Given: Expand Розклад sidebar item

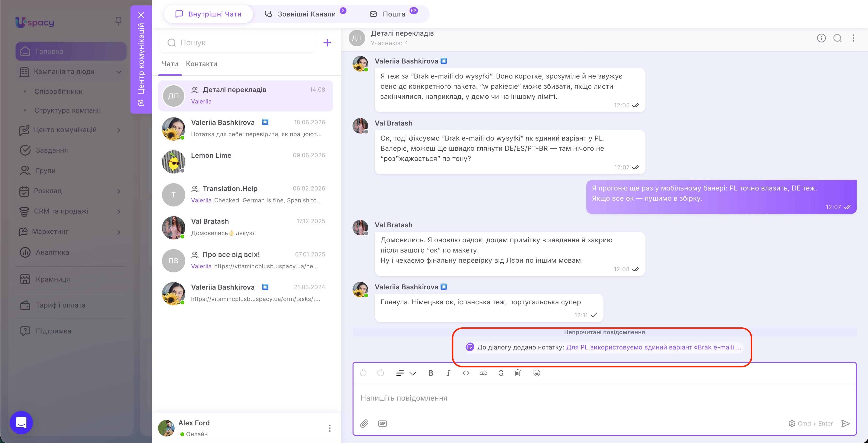Looking at the screenshot, I should pos(119,191).
